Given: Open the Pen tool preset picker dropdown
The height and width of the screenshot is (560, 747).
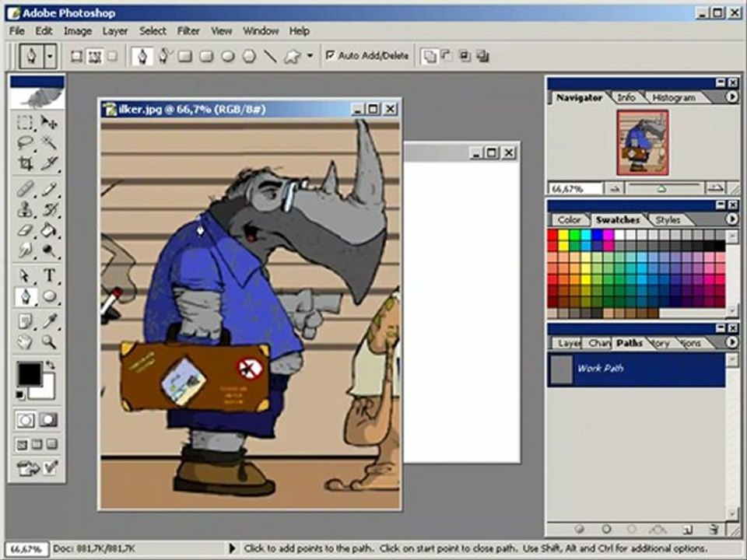Looking at the screenshot, I should pos(50,57).
